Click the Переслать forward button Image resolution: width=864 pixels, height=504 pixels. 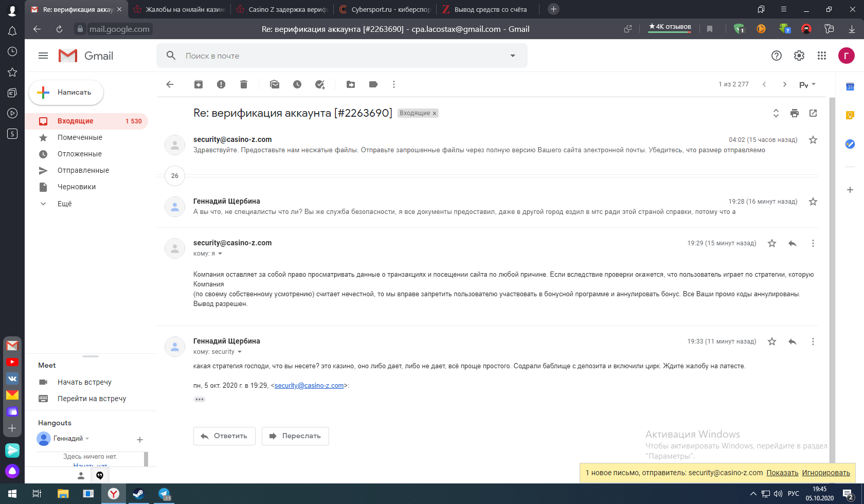[295, 436]
